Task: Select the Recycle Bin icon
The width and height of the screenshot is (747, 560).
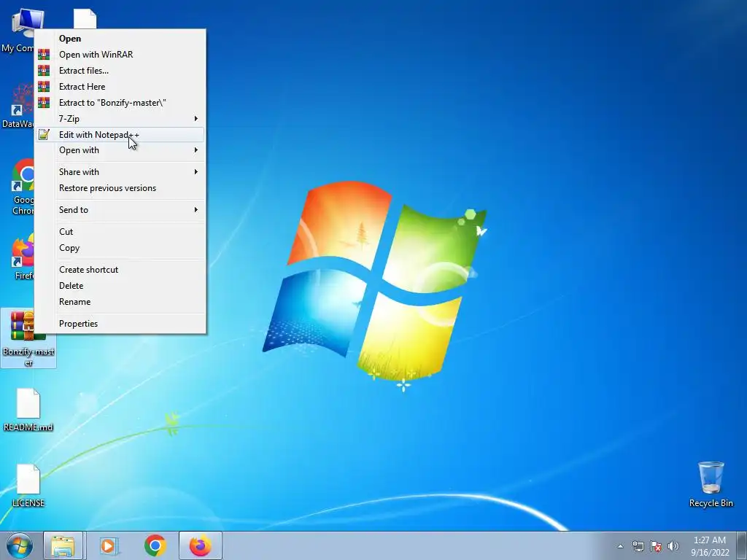Action: [x=711, y=484]
